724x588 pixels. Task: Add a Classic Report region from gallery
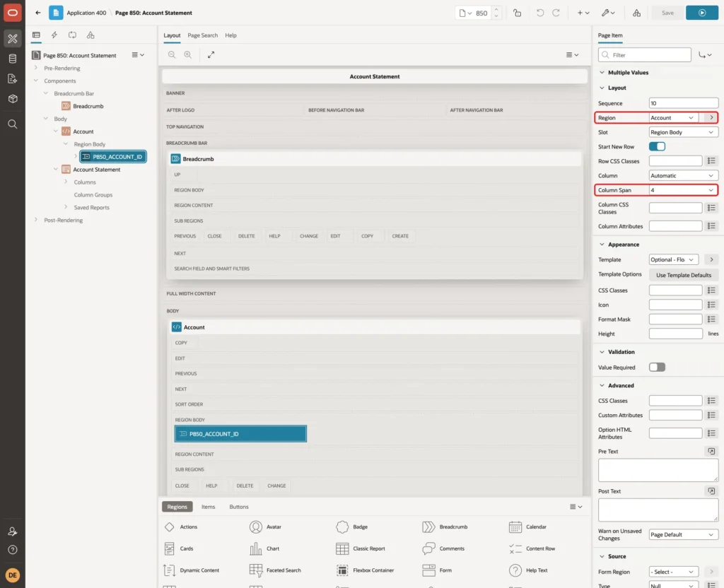[361, 548]
